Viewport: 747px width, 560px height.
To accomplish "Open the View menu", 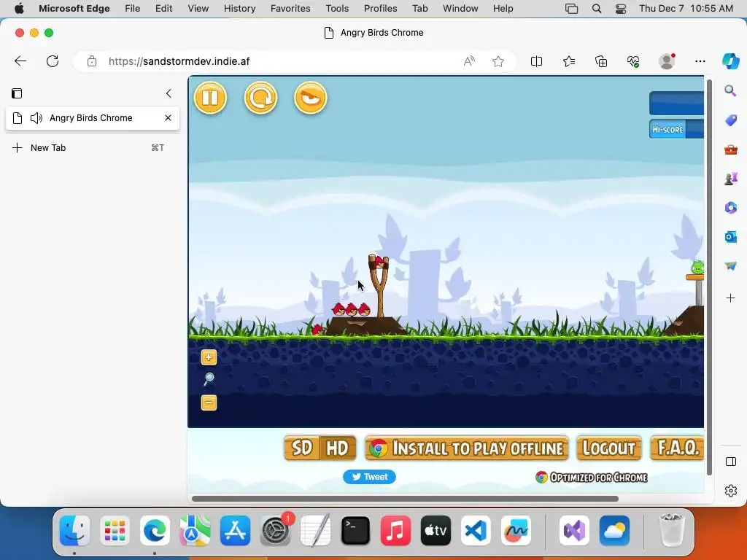I will (x=198, y=9).
